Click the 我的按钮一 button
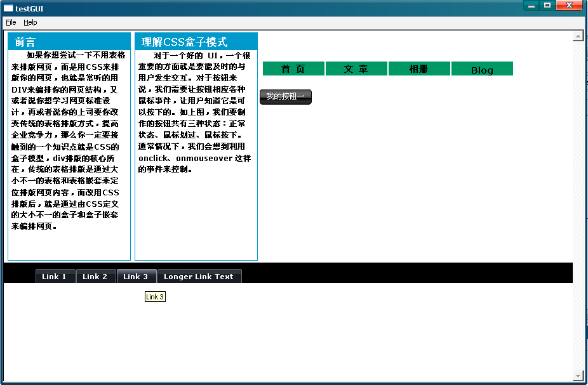Image resolution: width=588 pixels, height=385 pixels. 285,96
